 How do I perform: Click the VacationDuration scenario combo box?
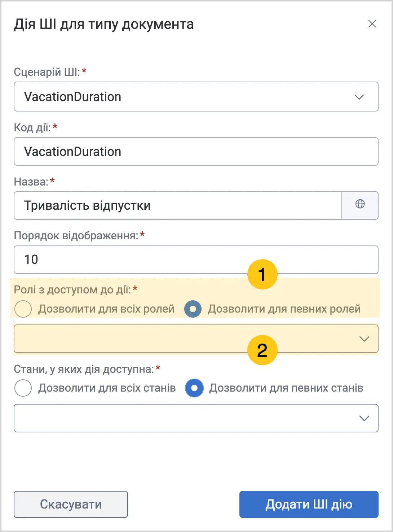pos(196,97)
